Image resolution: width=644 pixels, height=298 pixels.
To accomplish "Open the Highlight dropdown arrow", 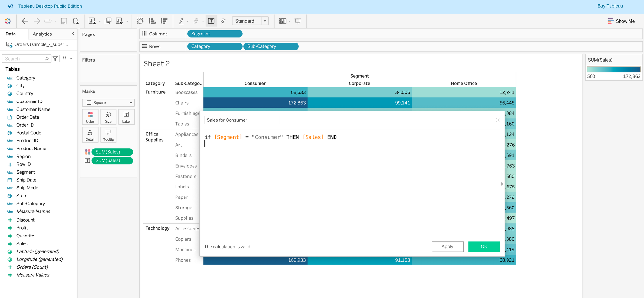I will point(188,21).
